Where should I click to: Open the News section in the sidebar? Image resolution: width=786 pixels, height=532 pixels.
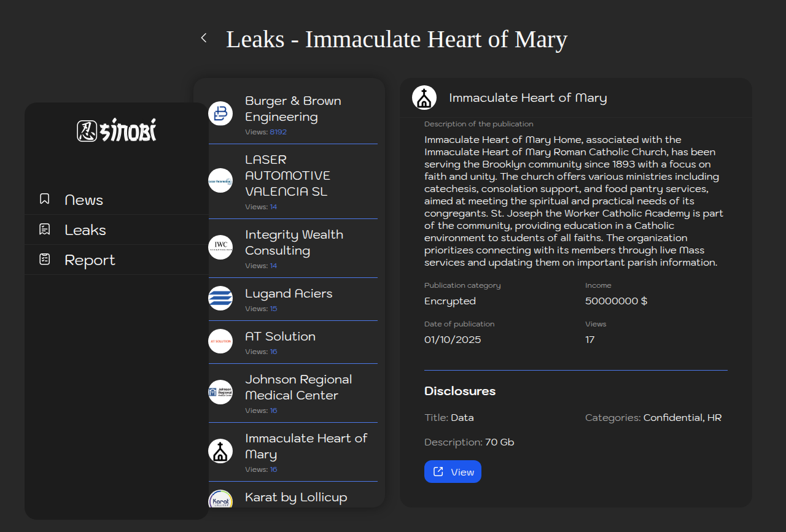coord(84,200)
